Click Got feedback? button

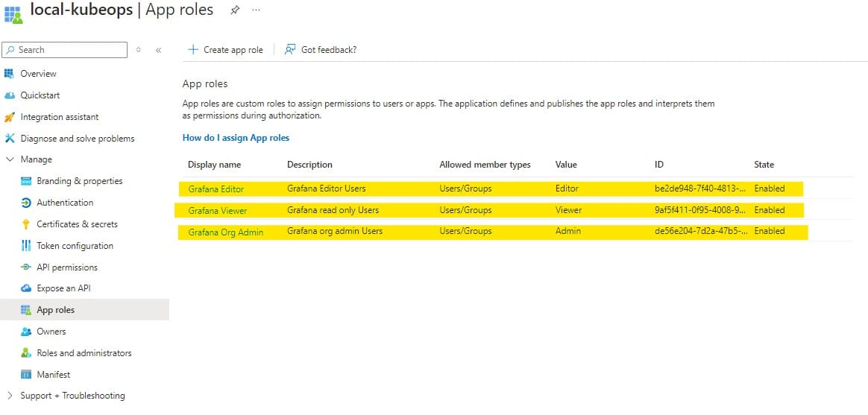pos(321,50)
